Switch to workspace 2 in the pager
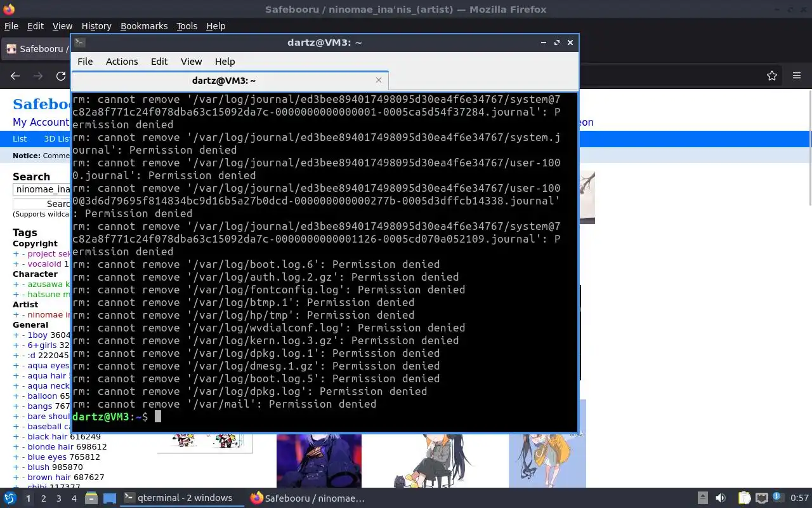This screenshot has height=508, width=812. click(44, 498)
